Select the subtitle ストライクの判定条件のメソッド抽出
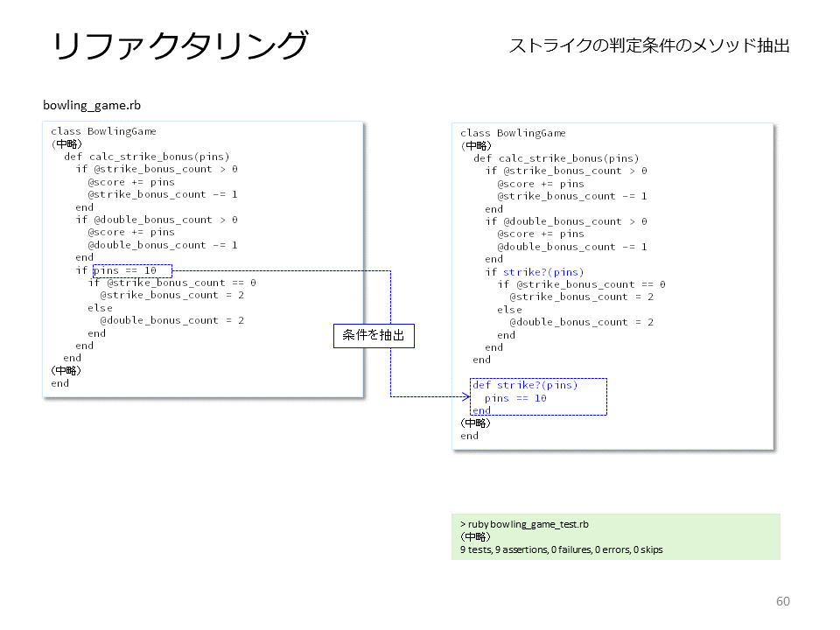Viewport: 840px width, 630px height. coord(648,45)
